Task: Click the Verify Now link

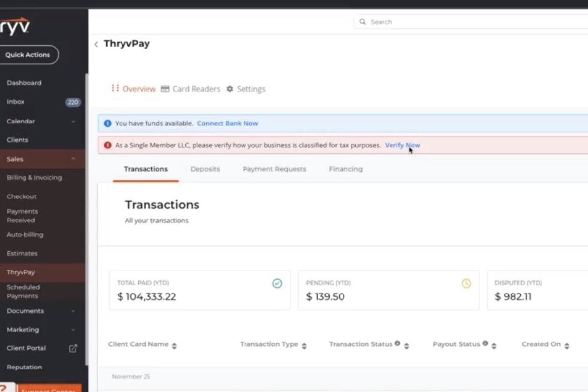Action: pyautogui.click(x=402, y=146)
